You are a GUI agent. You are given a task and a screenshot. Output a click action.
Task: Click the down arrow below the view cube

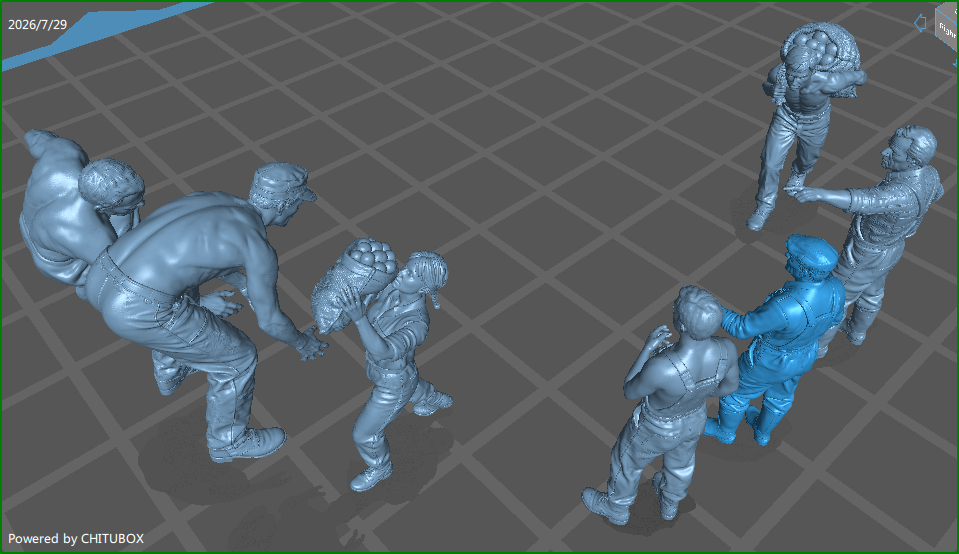pyautogui.click(x=955, y=62)
